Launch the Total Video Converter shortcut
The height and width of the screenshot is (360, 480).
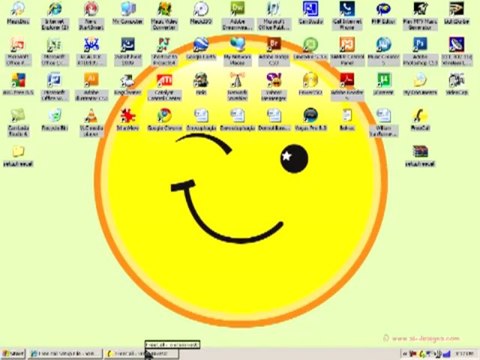(164, 16)
